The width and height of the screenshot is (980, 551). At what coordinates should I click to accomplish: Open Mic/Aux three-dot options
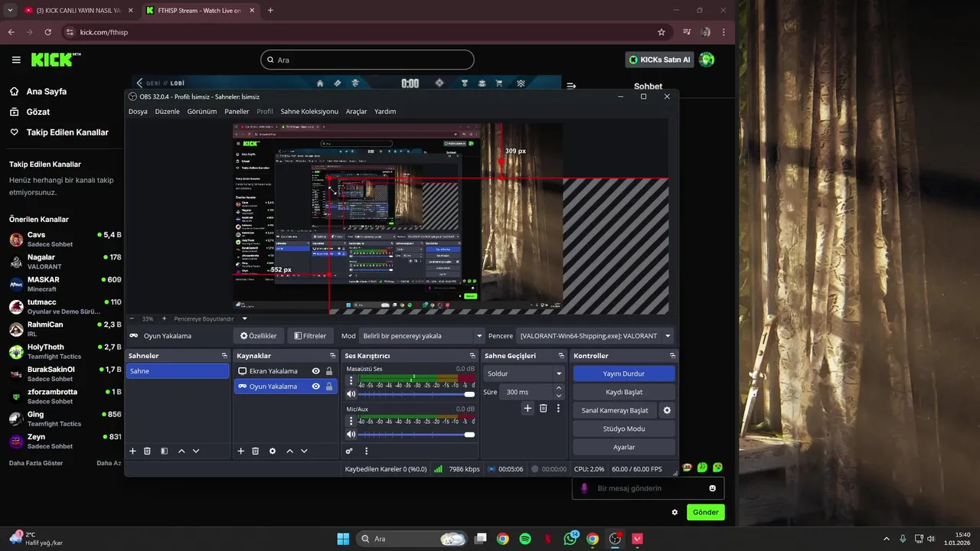pyautogui.click(x=351, y=421)
